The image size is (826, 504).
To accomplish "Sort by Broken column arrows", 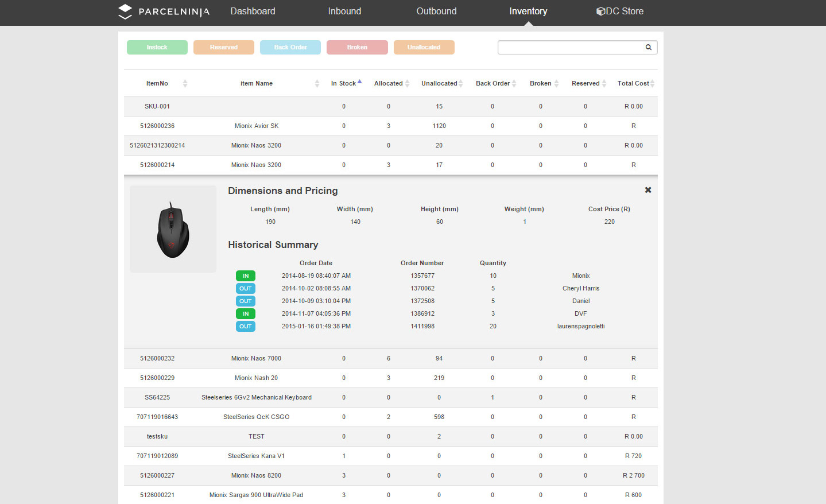I will pos(556,83).
